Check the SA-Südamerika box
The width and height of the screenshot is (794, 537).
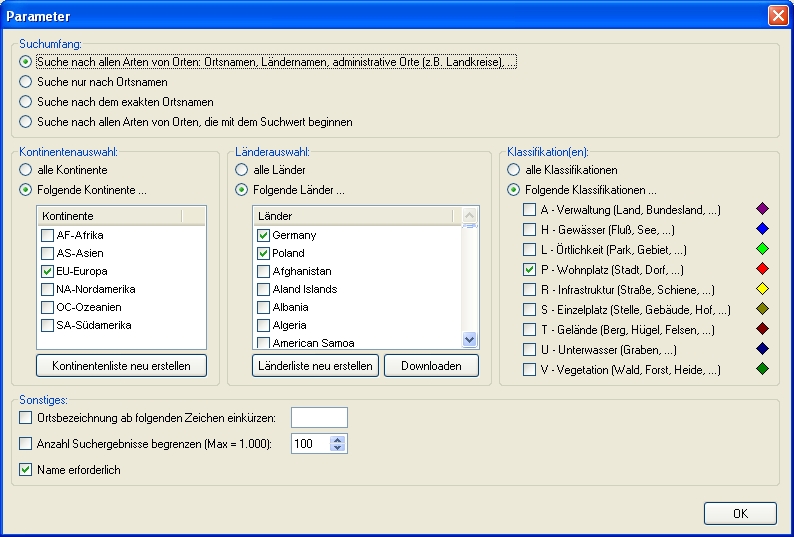[47, 325]
